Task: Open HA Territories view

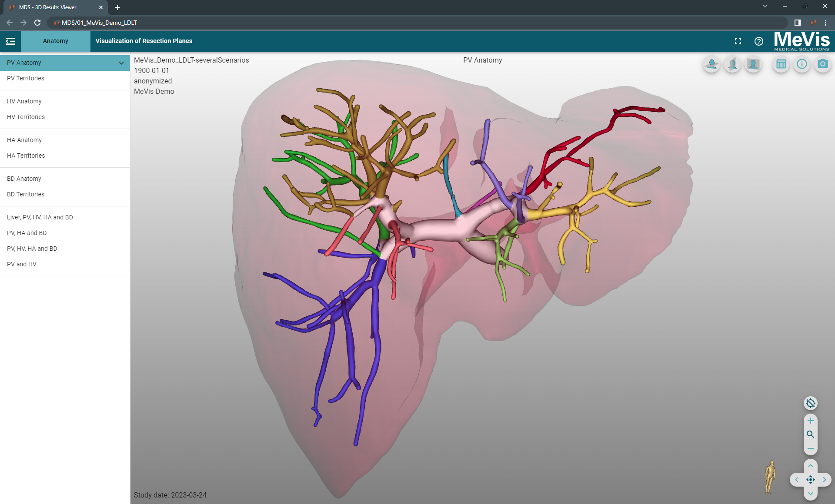Action: pos(65,156)
